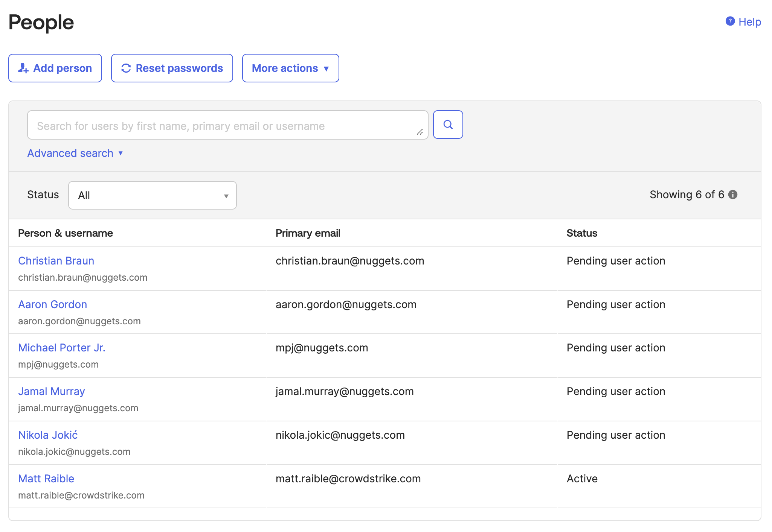Viewport: 772px width, 532px height.
Task: Open Matt Raible's profile link
Action: pyautogui.click(x=46, y=479)
